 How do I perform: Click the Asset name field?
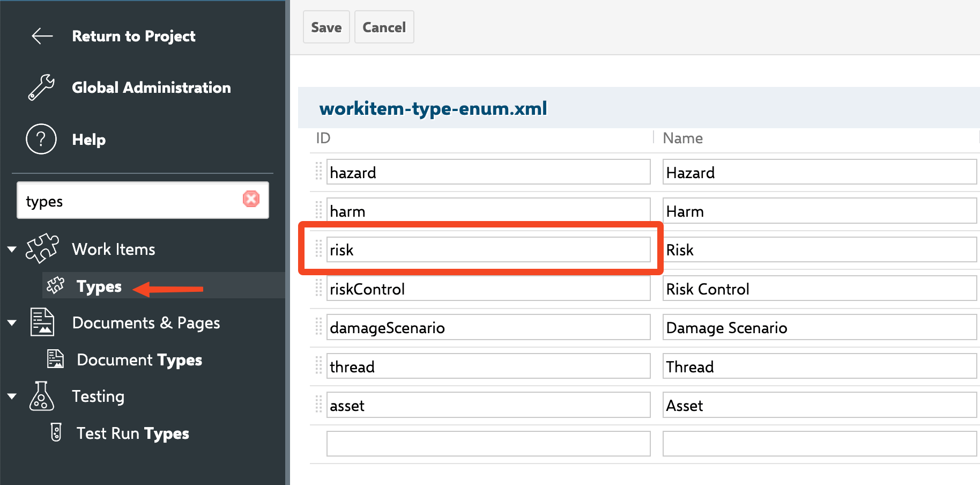pyautogui.click(x=820, y=405)
